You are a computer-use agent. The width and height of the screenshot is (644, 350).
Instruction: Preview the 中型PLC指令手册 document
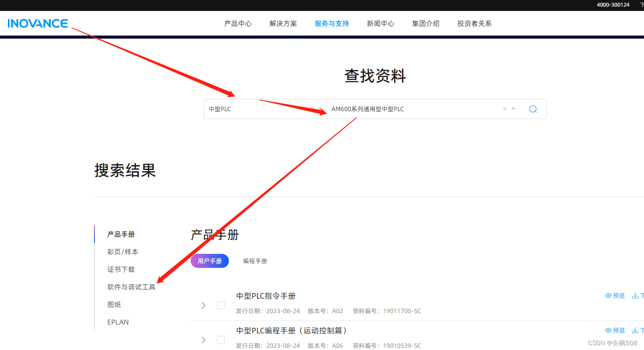coord(615,296)
